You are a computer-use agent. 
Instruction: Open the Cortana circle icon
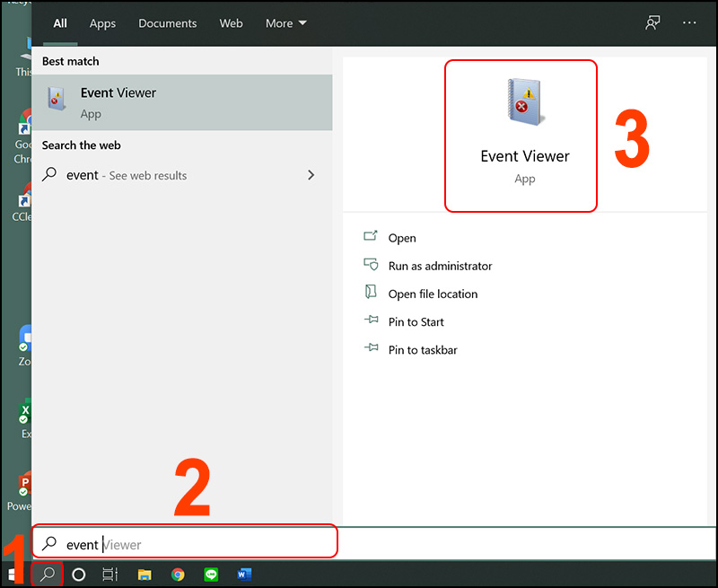pyautogui.click(x=79, y=575)
